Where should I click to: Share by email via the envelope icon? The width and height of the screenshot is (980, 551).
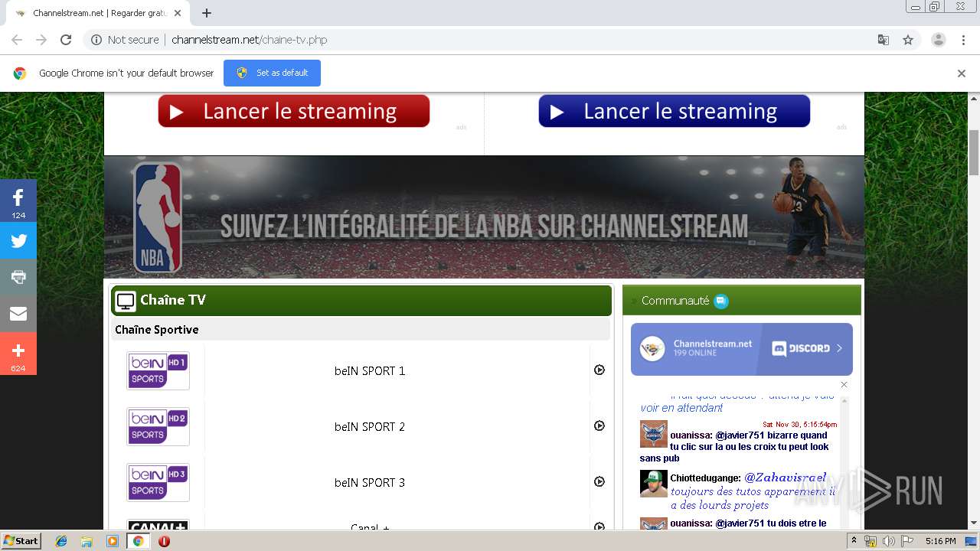pyautogui.click(x=18, y=314)
